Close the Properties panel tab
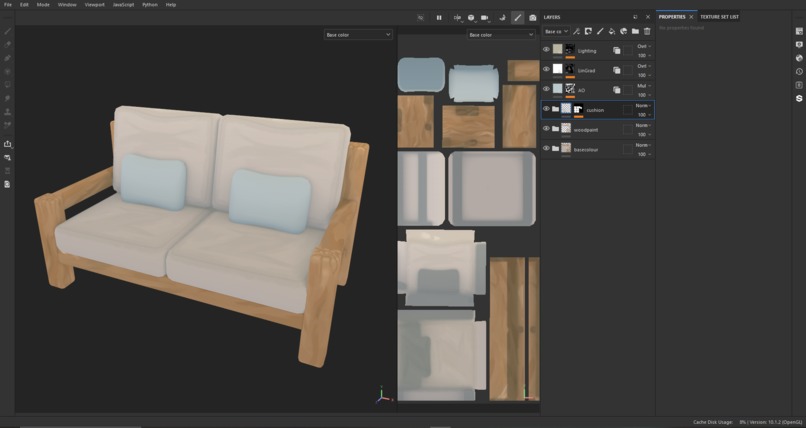806x428 pixels. [x=691, y=17]
